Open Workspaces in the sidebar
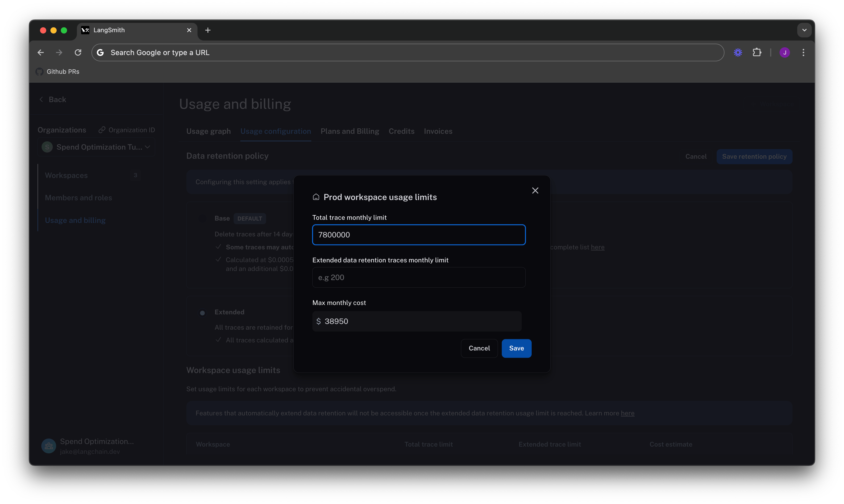Viewport: 844px width, 504px height. coord(66,175)
